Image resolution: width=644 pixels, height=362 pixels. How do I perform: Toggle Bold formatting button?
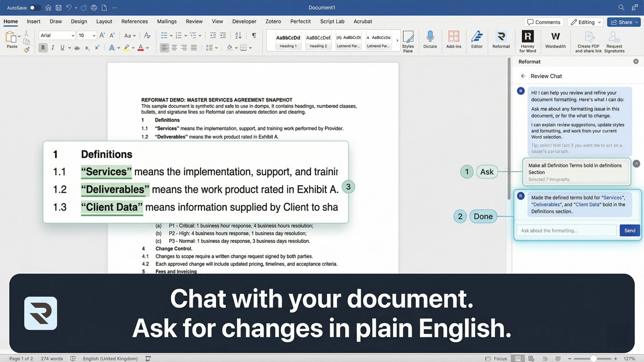pos(43,48)
